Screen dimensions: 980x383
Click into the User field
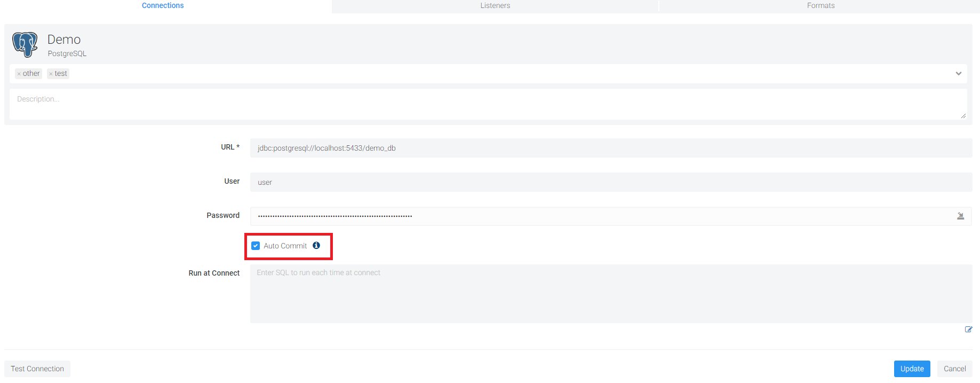pos(611,182)
